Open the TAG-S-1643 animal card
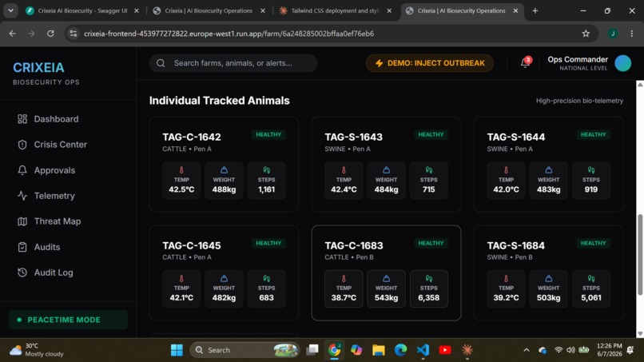The image size is (644, 362). tap(386, 165)
